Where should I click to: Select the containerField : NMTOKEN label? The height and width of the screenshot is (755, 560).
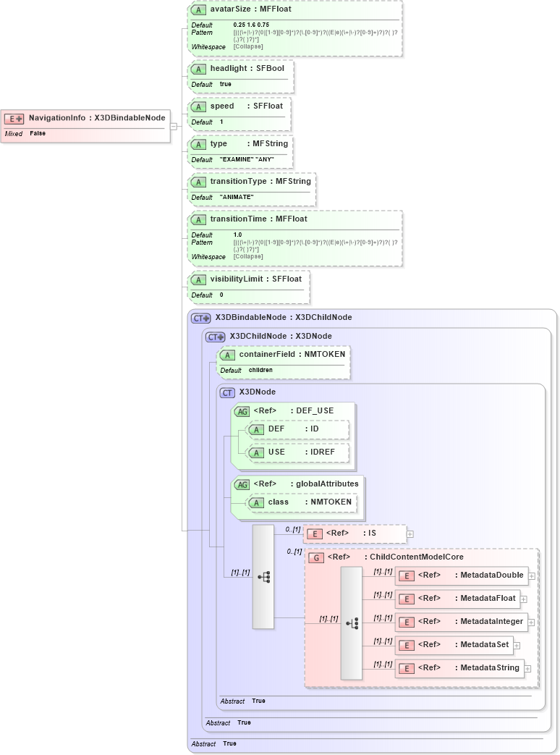click(x=292, y=355)
